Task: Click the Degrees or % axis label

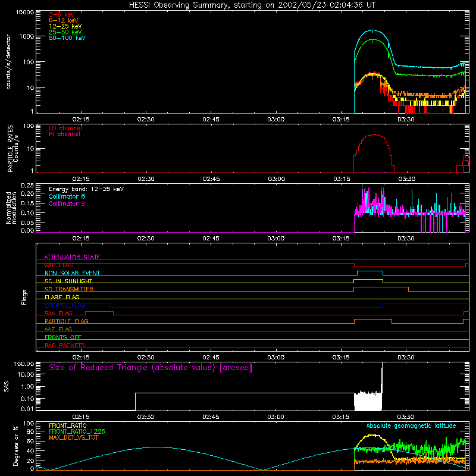Action: point(15,446)
